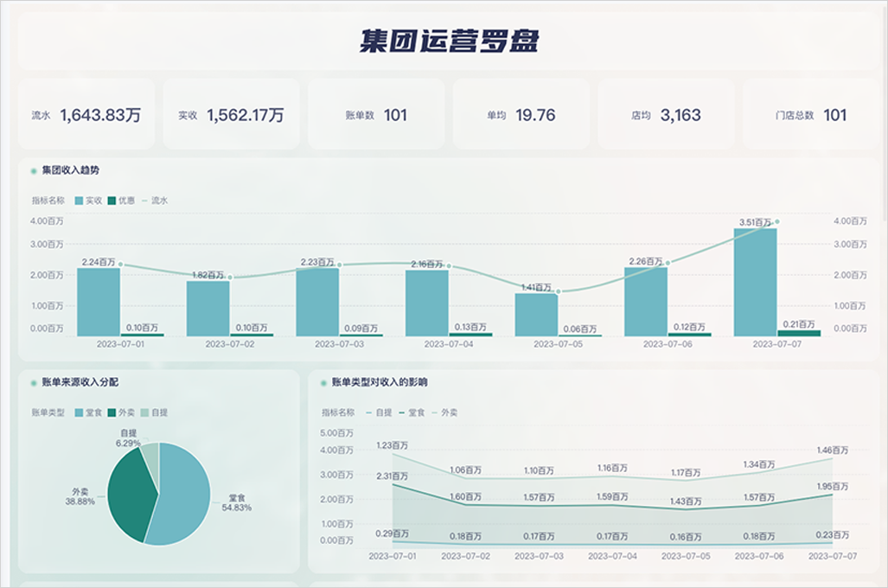This screenshot has width=888, height=588.
Task: Click the 自提 6.29% pie slice
Action: (150, 456)
